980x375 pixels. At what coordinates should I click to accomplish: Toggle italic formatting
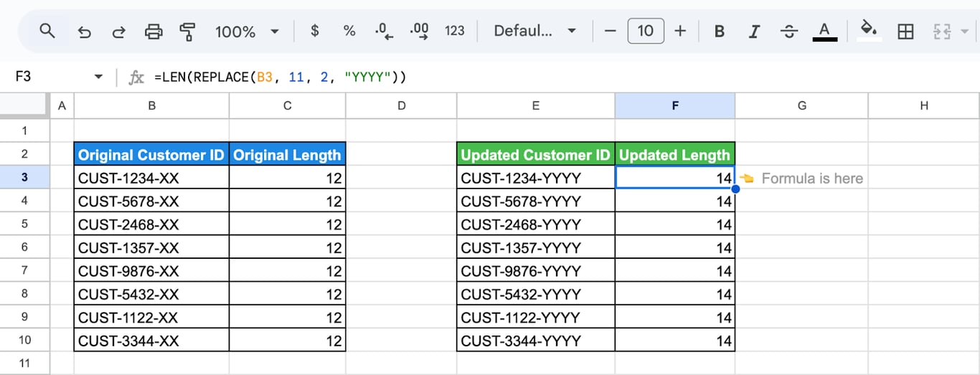(754, 31)
